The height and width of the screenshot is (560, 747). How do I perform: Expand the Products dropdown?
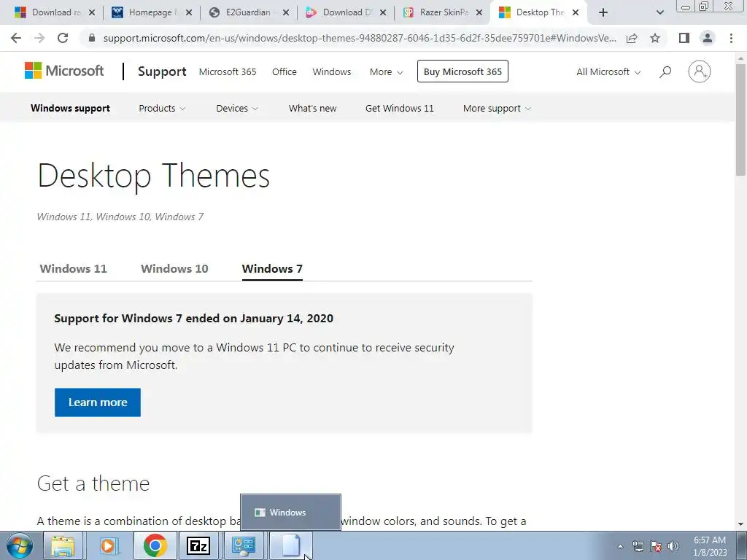click(x=162, y=108)
